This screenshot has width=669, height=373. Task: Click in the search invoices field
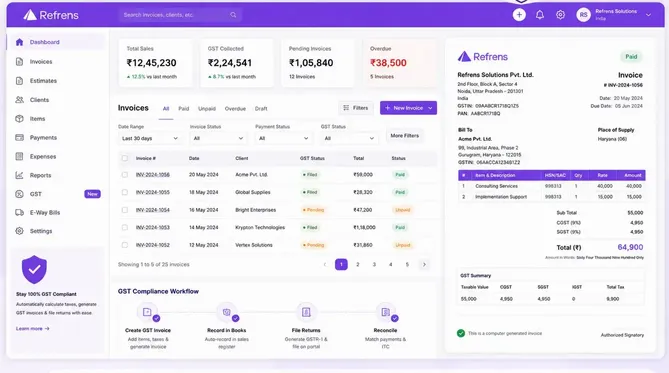click(180, 15)
